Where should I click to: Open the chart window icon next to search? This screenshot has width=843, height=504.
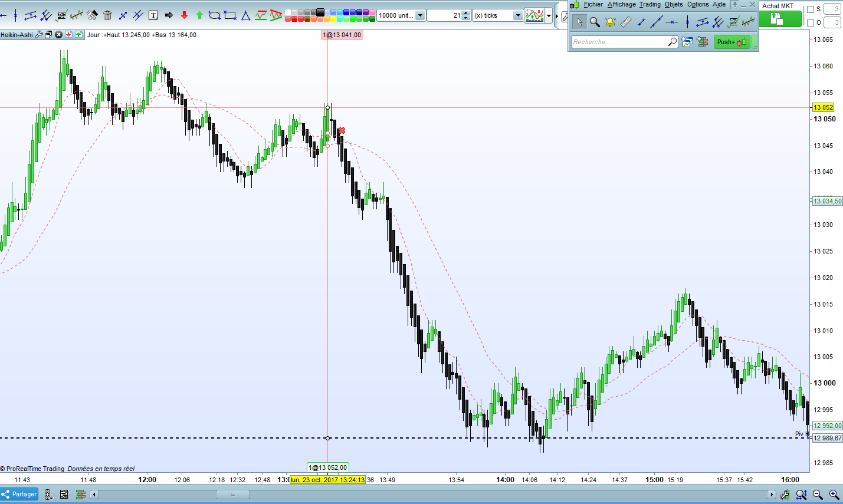click(x=687, y=42)
